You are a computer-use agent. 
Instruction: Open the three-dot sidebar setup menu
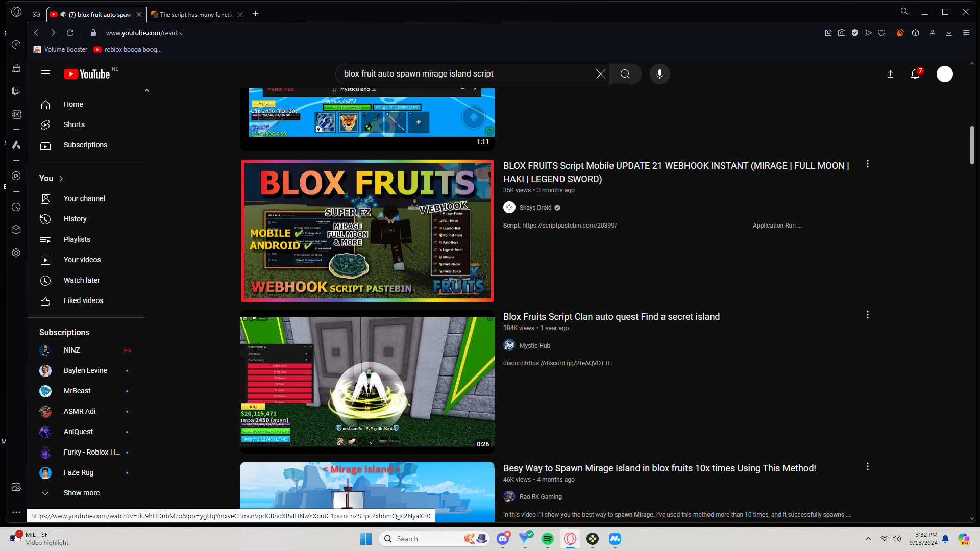(x=16, y=512)
